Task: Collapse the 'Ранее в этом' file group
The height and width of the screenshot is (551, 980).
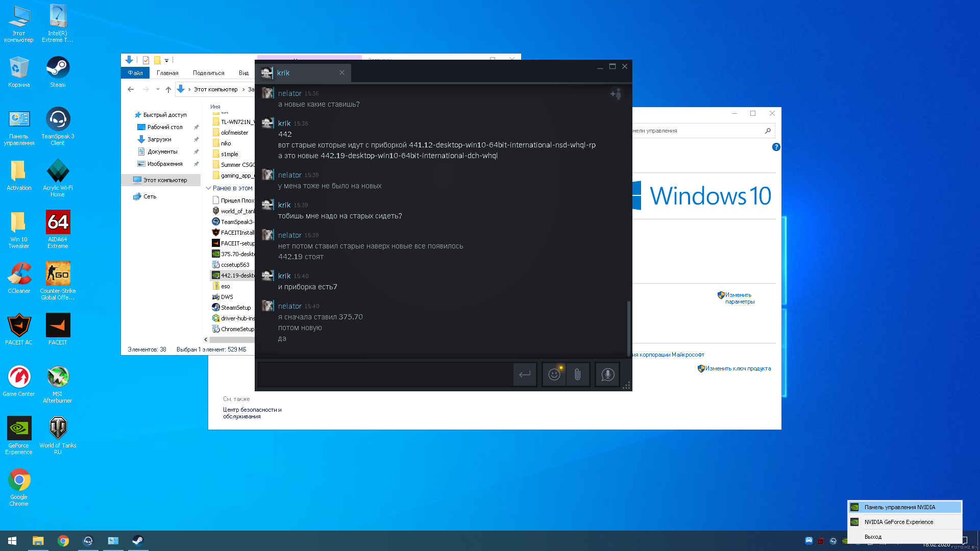Action: 208,188
